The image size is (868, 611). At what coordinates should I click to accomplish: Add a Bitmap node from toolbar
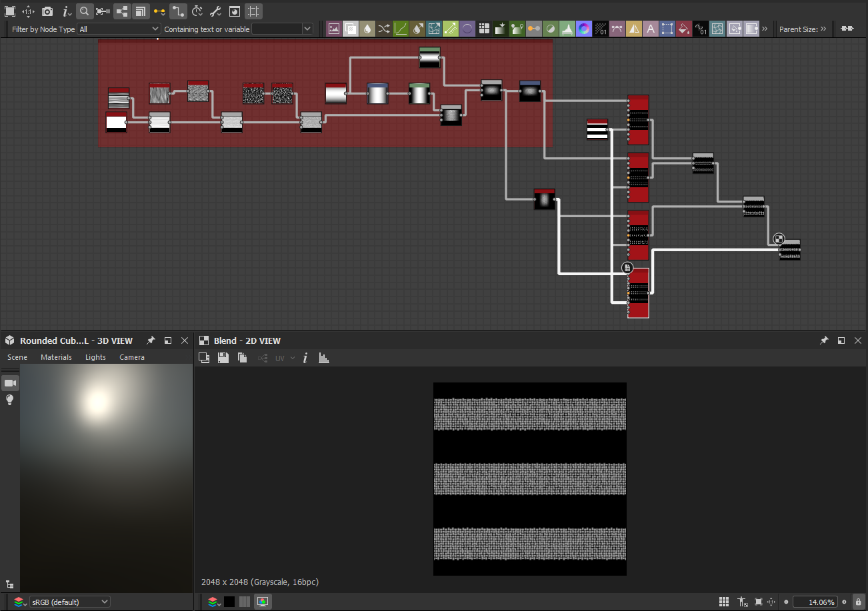pyautogui.click(x=334, y=29)
